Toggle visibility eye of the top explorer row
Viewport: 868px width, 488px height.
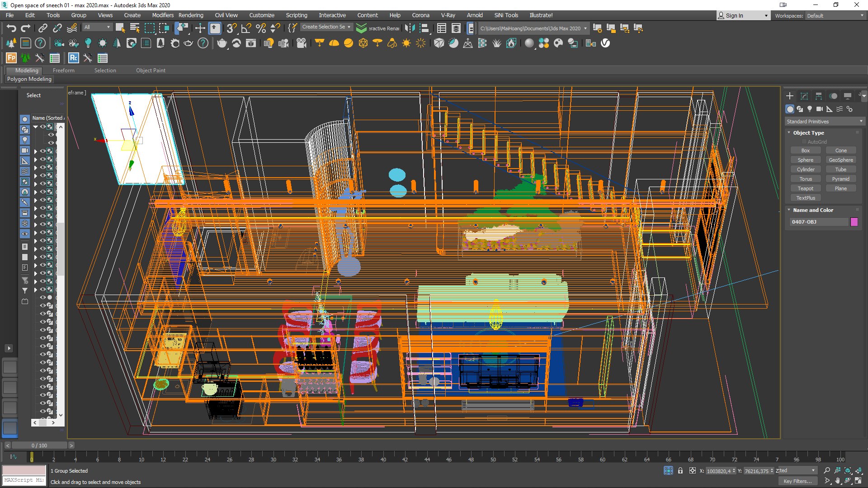tap(43, 127)
